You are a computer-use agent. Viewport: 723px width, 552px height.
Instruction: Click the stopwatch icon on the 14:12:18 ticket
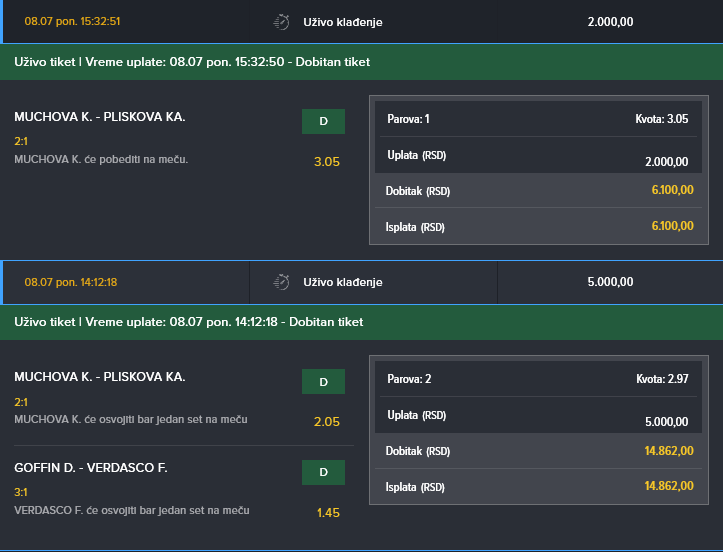point(281,282)
